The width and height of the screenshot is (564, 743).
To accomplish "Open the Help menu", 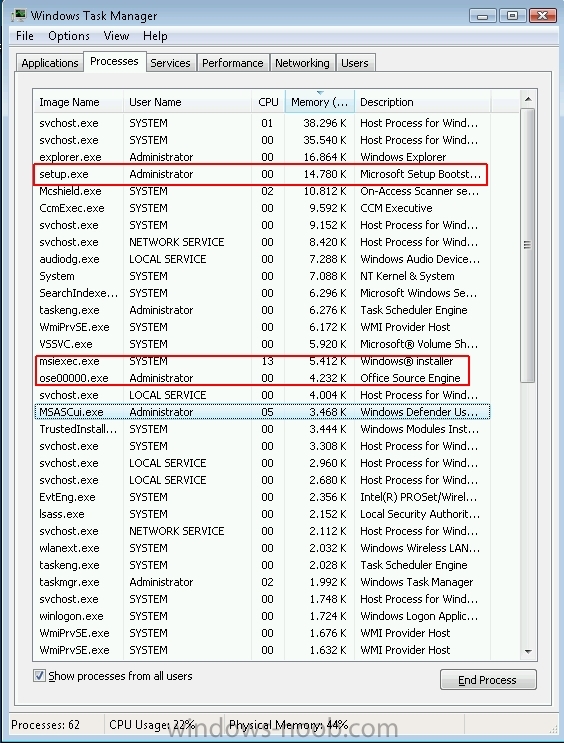I will click(155, 36).
